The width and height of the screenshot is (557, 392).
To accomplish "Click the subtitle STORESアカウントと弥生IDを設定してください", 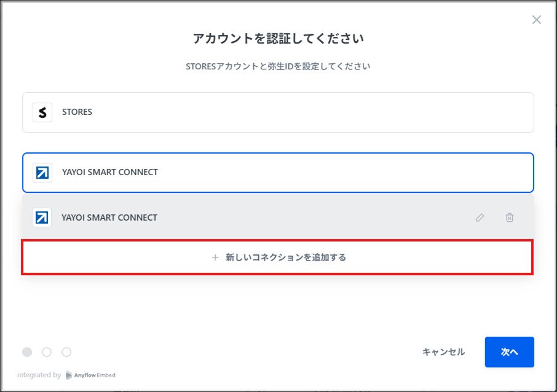I will [x=278, y=66].
